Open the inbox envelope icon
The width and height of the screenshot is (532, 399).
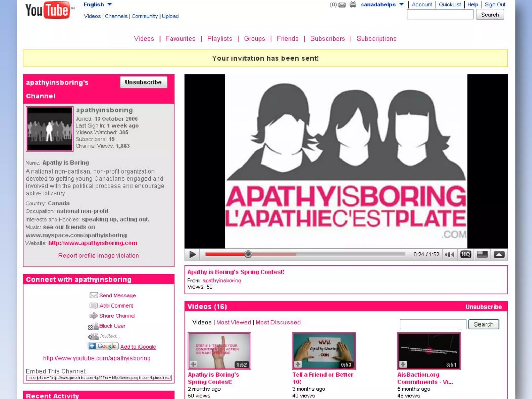pyautogui.click(x=342, y=5)
